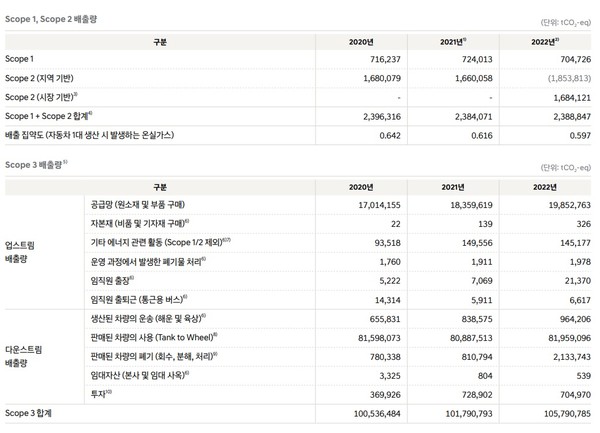
Task: Select the intensity value 0.642
Action: pos(390,136)
